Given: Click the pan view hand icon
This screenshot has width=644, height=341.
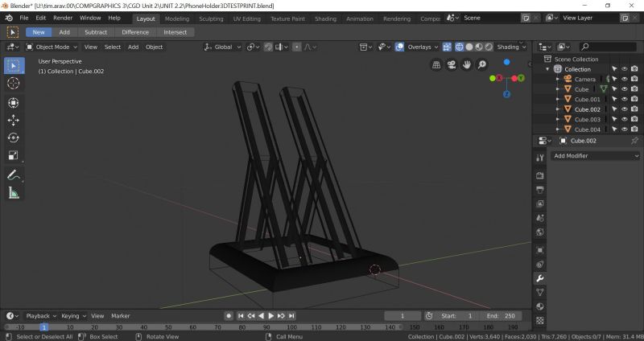Looking at the screenshot, I should click(x=467, y=65).
